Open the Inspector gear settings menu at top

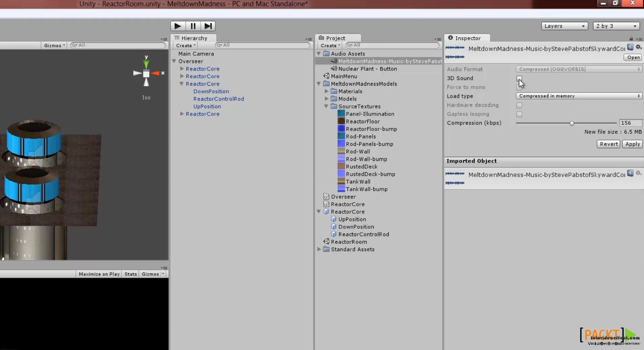click(639, 47)
